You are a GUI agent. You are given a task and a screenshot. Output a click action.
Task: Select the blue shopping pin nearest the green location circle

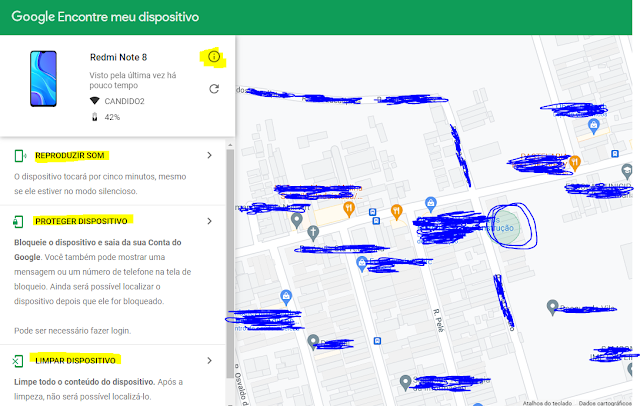(x=431, y=203)
